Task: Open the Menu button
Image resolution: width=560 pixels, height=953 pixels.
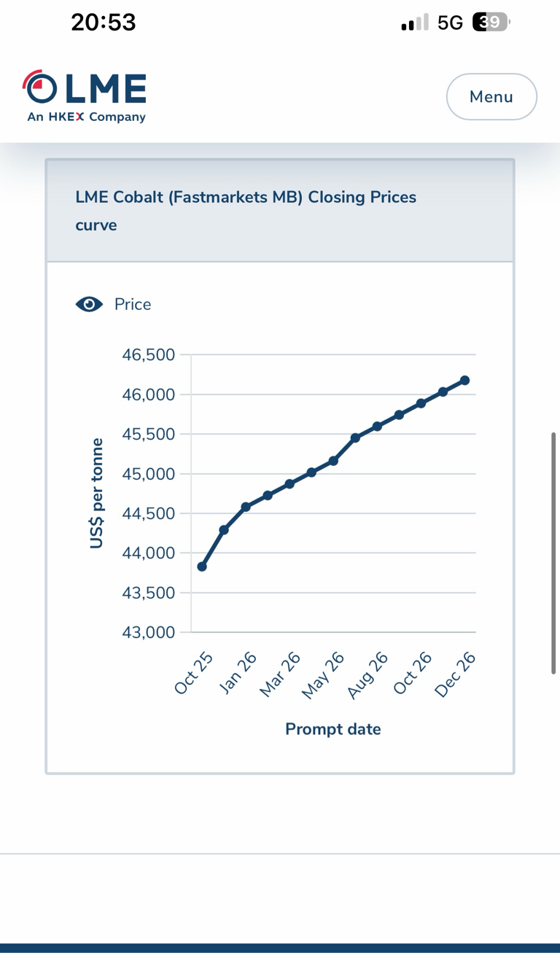Action: point(491,96)
